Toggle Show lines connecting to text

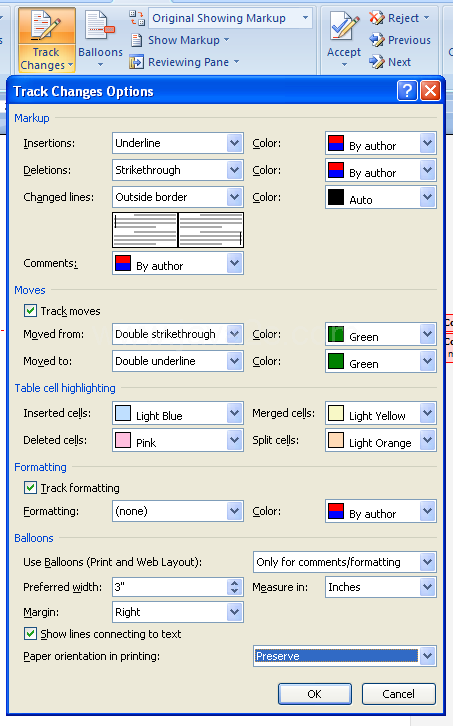pyautogui.click(x=30, y=633)
